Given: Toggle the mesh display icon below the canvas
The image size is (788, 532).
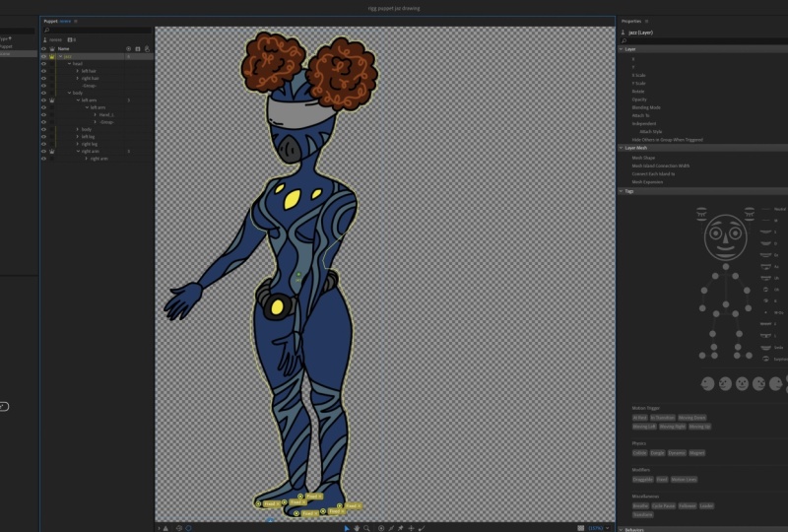Looking at the screenshot, I should [179, 528].
